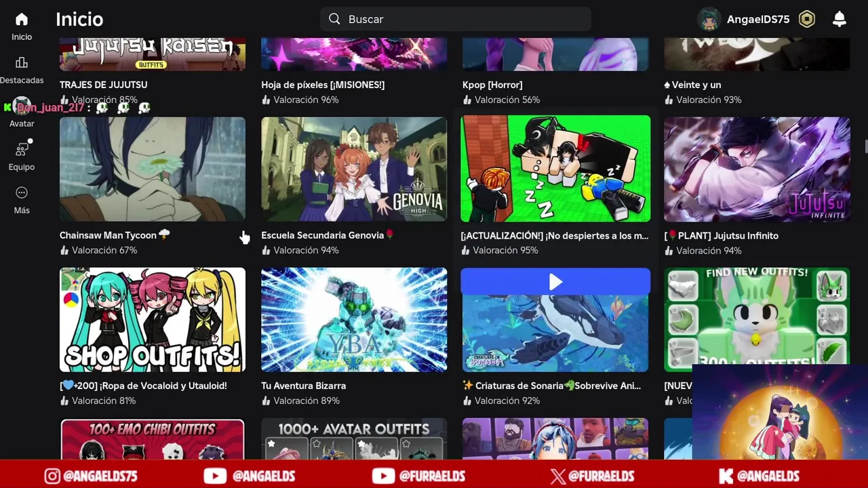868x488 pixels.
Task: Open Chainsaw Man Tycoon thumbnail
Action: 153,169
